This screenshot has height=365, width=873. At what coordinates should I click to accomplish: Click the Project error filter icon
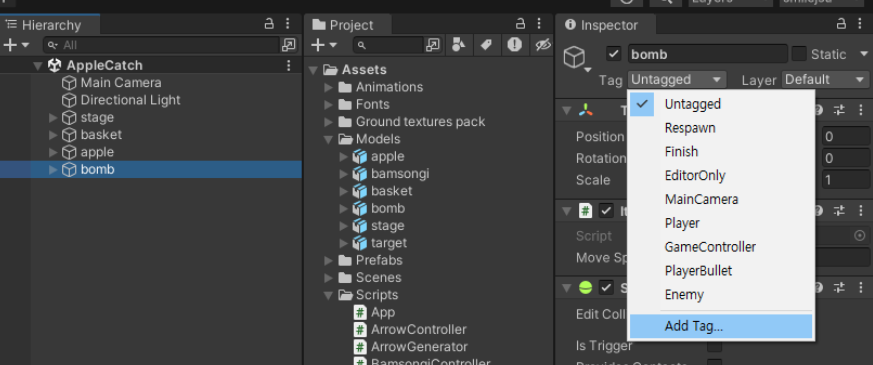[514, 45]
